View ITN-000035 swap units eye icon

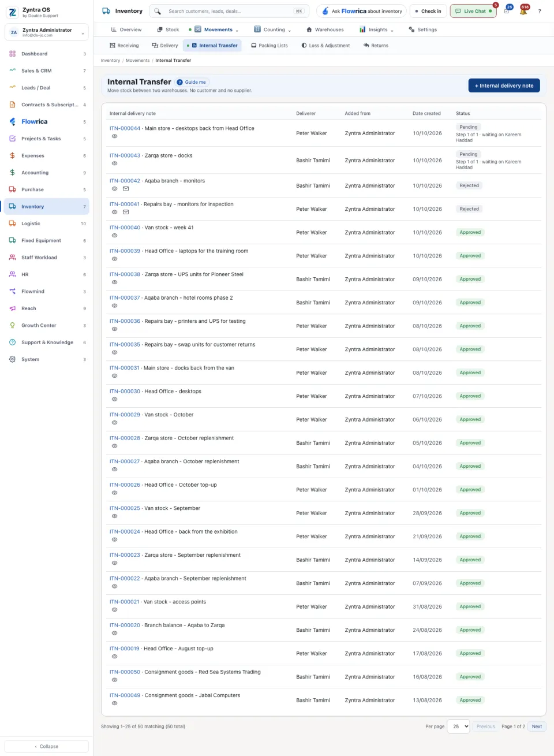tap(114, 352)
